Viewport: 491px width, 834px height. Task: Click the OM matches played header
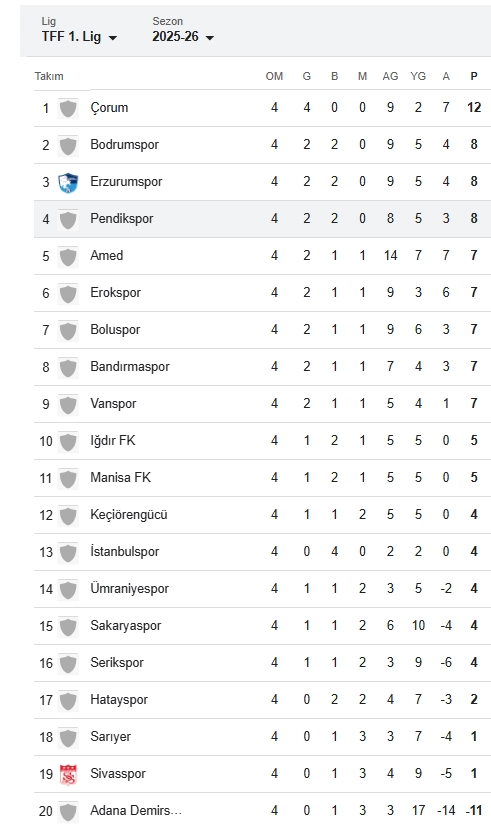tap(274, 76)
